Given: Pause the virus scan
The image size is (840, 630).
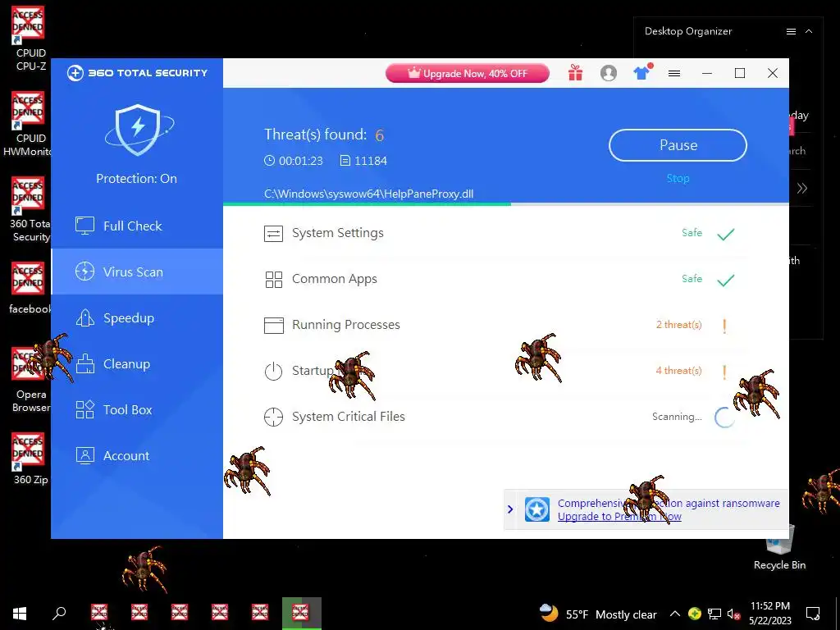Looking at the screenshot, I should [x=678, y=145].
